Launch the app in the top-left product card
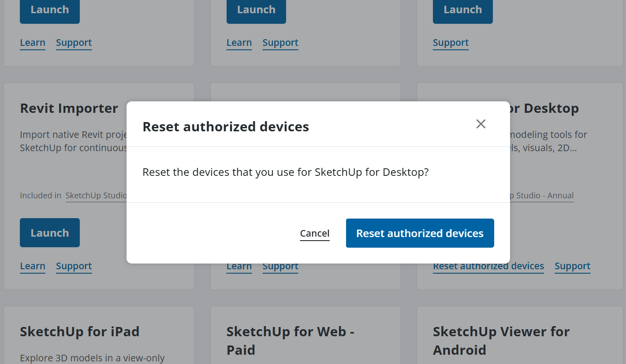The height and width of the screenshot is (364, 626). point(49,9)
